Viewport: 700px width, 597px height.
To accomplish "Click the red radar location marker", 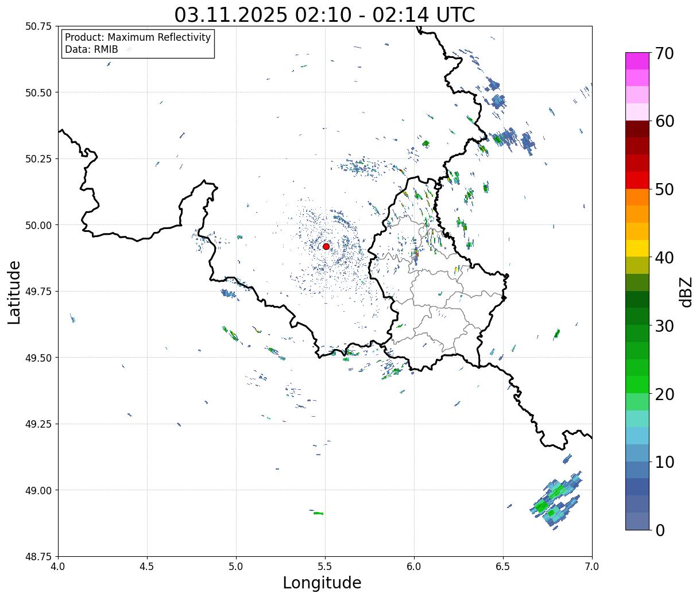I will click(x=326, y=246).
